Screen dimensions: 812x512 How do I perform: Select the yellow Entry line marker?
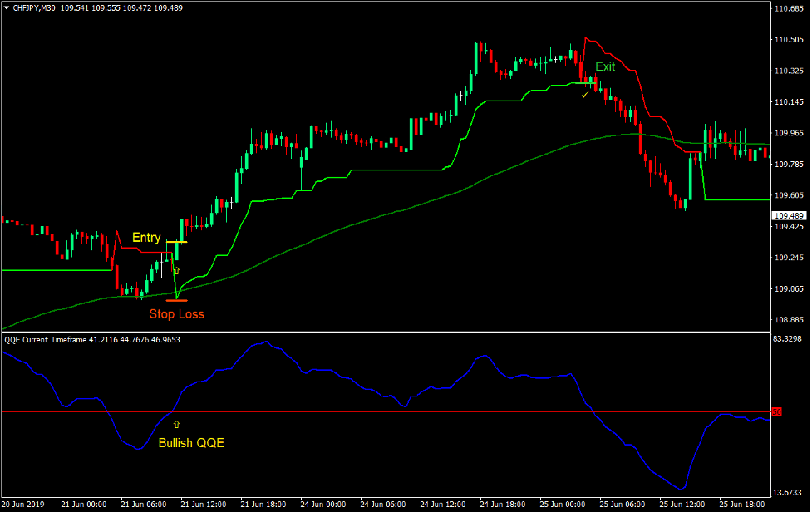click(x=176, y=241)
